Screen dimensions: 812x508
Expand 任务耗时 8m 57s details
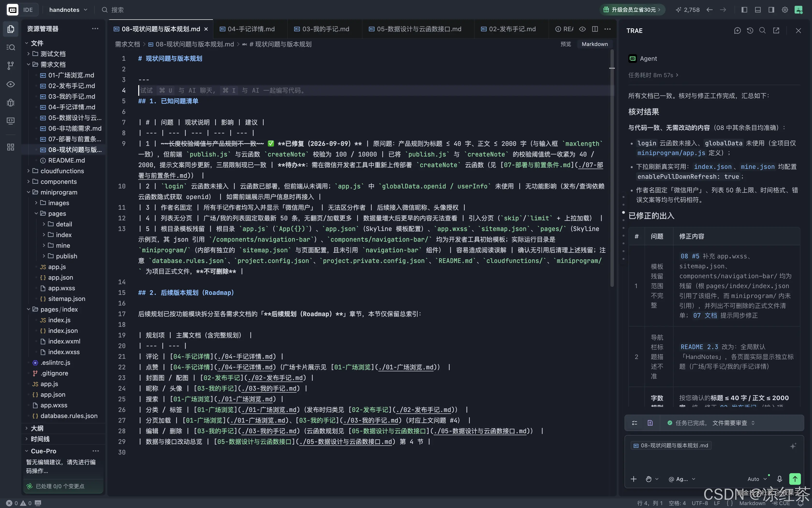pyautogui.click(x=653, y=75)
